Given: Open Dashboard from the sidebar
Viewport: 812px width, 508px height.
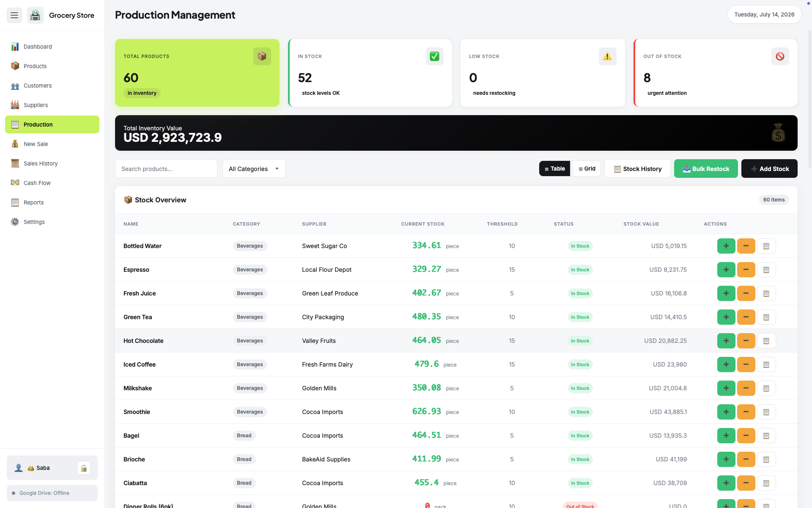Looking at the screenshot, I should click(52, 47).
